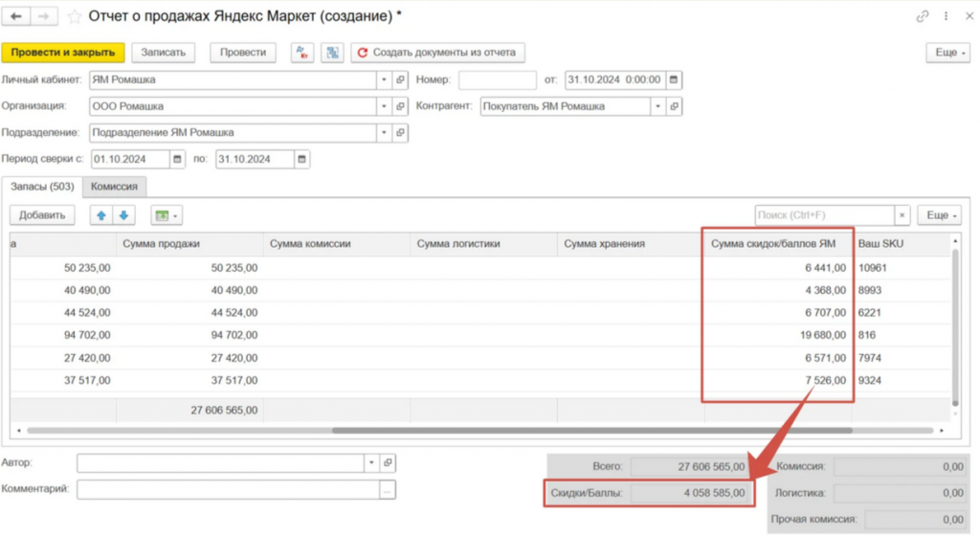The width and height of the screenshot is (980, 537).
Task: Clear the table search field
Action: pyautogui.click(x=902, y=215)
